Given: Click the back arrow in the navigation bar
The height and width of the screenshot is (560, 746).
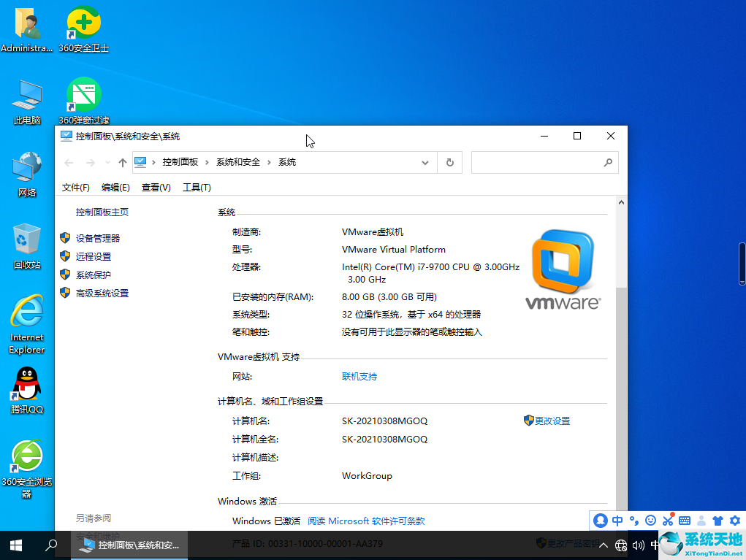Looking at the screenshot, I should (x=69, y=163).
